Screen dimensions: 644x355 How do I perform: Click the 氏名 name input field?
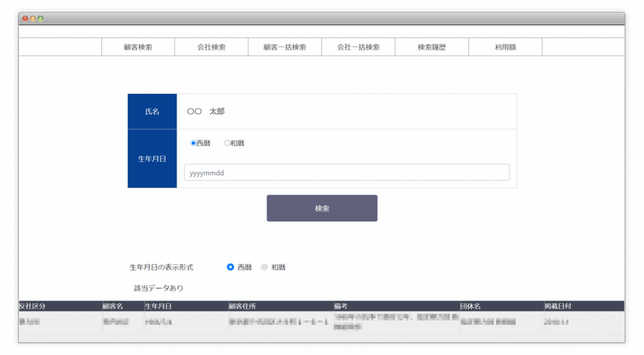(x=347, y=111)
